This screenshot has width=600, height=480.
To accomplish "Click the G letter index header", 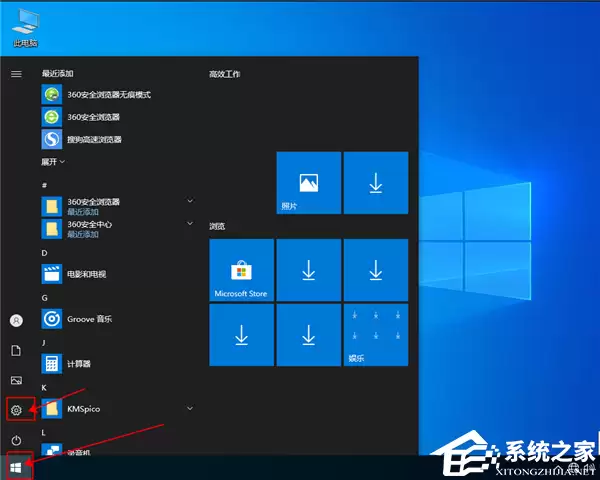I will pyautogui.click(x=44, y=298).
